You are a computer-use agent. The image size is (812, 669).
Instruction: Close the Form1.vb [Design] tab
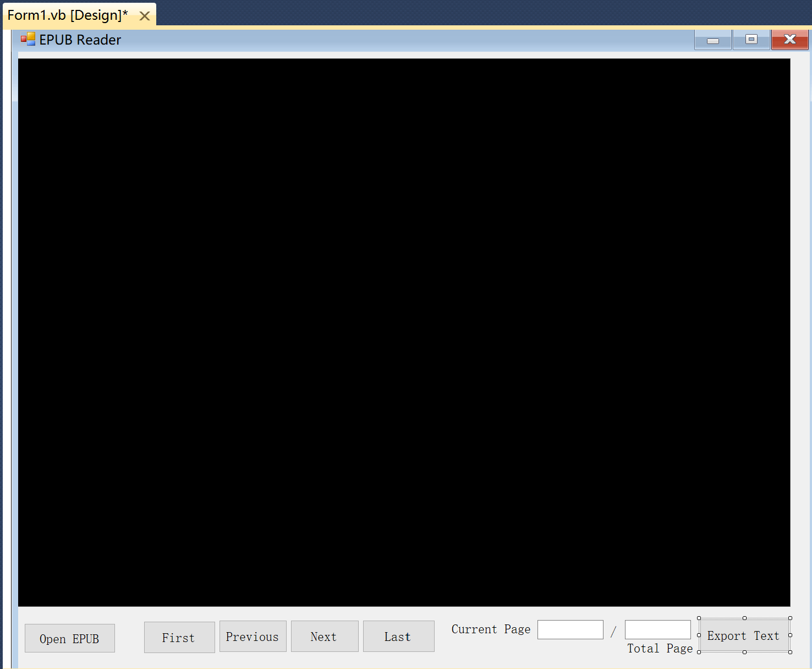(x=145, y=16)
